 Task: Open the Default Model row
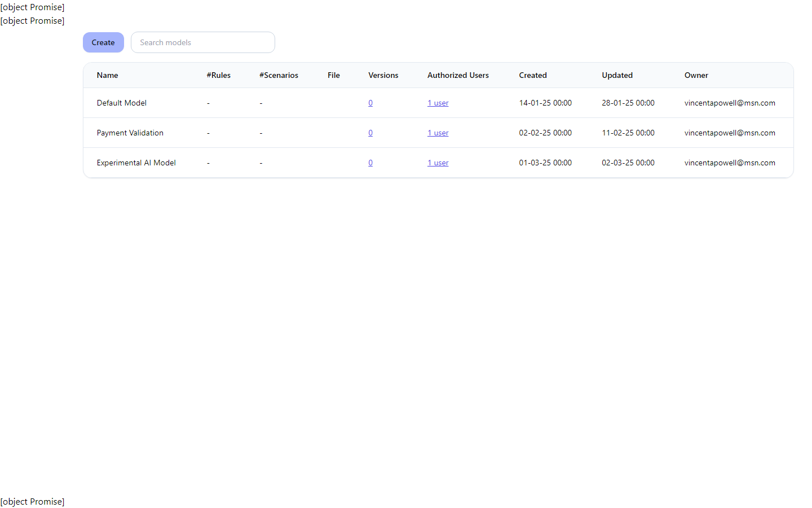[121, 103]
